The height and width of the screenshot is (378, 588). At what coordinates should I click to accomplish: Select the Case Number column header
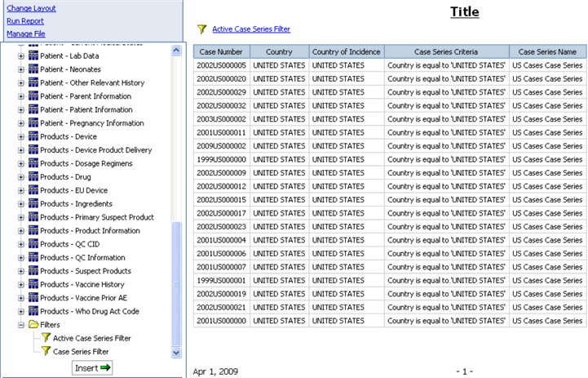[221, 51]
